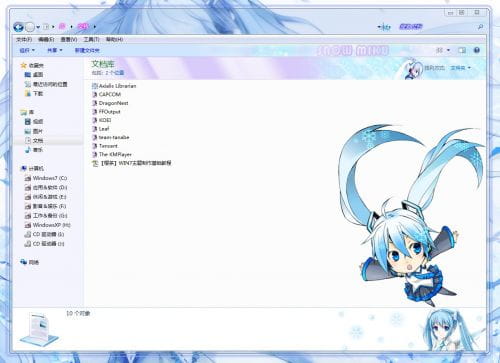Open the (E:) drive in sidebar
500x363 pixels.
45,197
